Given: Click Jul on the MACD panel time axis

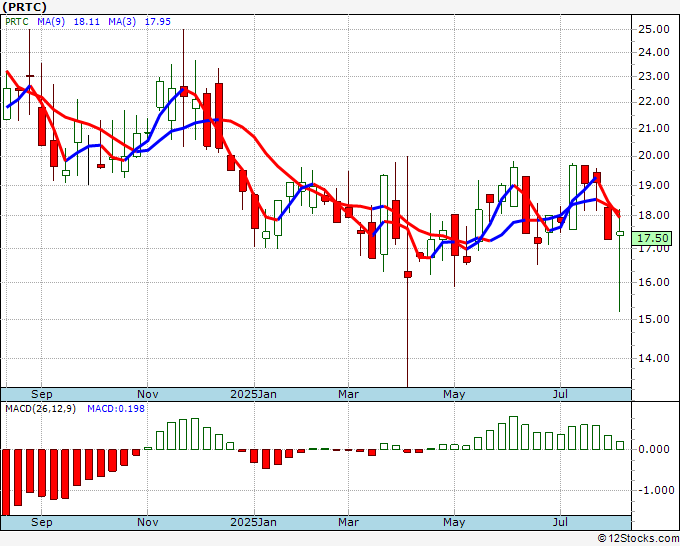Looking at the screenshot, I should pos(560,522).
